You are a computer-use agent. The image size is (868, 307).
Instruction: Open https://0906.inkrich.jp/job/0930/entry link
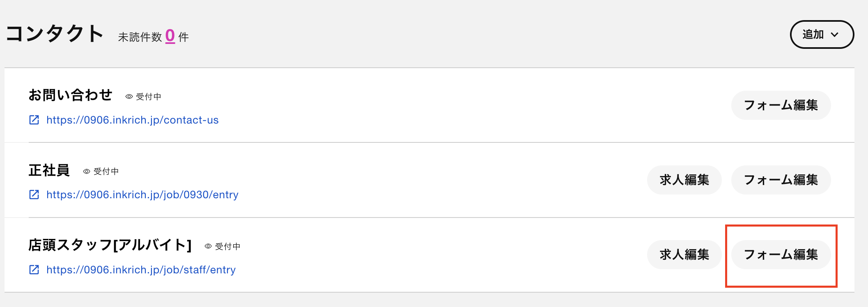(x=142, y=195)
